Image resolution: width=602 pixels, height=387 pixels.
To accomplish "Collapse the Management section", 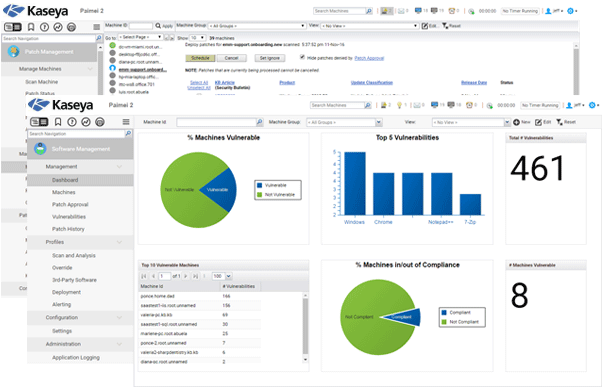I will (x=119, y=167).
